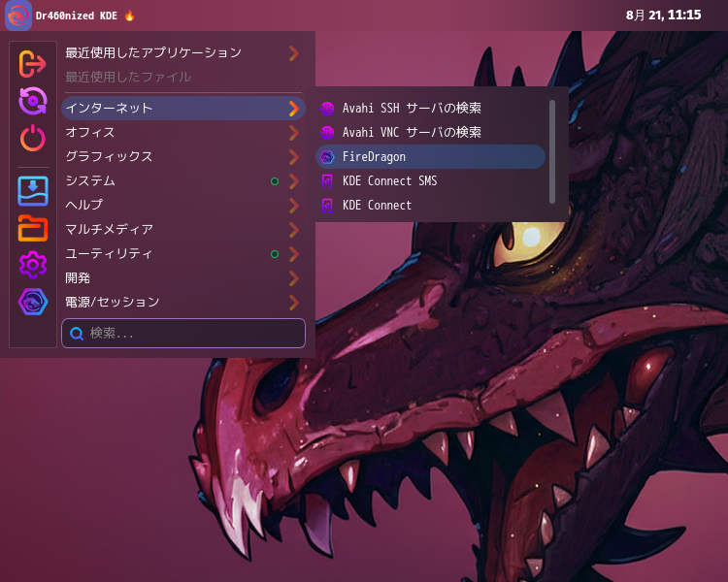Viewport: 728px width, 582px height.
Task: Open the マルチメディア category
Action: coord(182,229)
